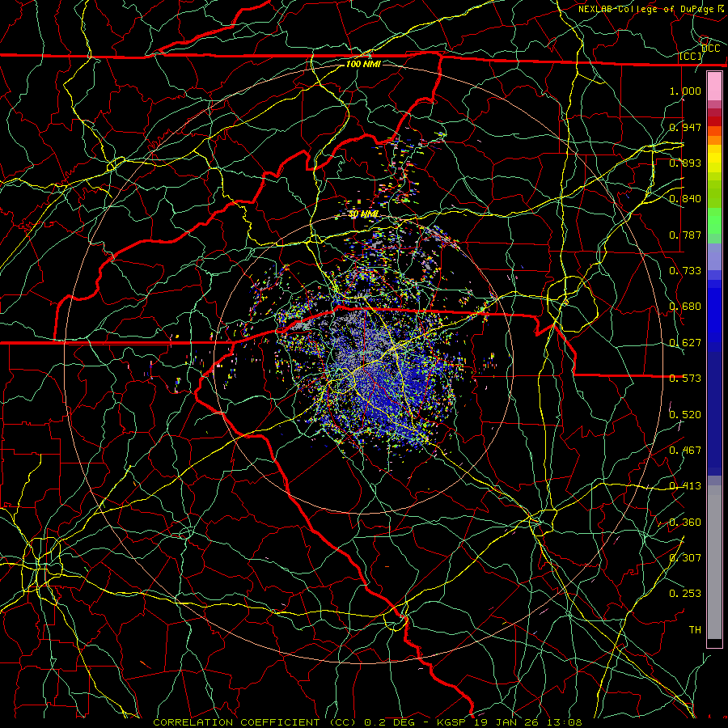Click the 19 JAN 26 13:08 timestamp
The height and width of the screenshot is (728, 728).
pyautogui.click(x=528, y=722)
